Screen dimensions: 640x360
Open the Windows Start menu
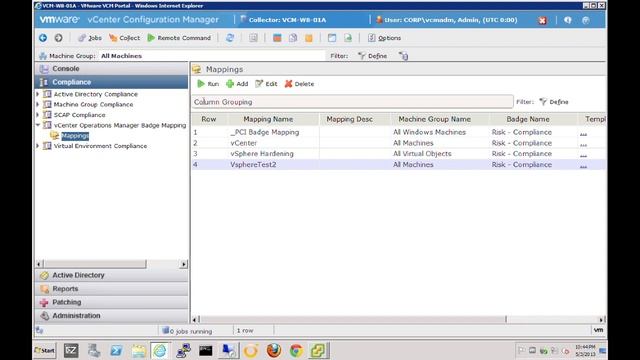point(44,350)
